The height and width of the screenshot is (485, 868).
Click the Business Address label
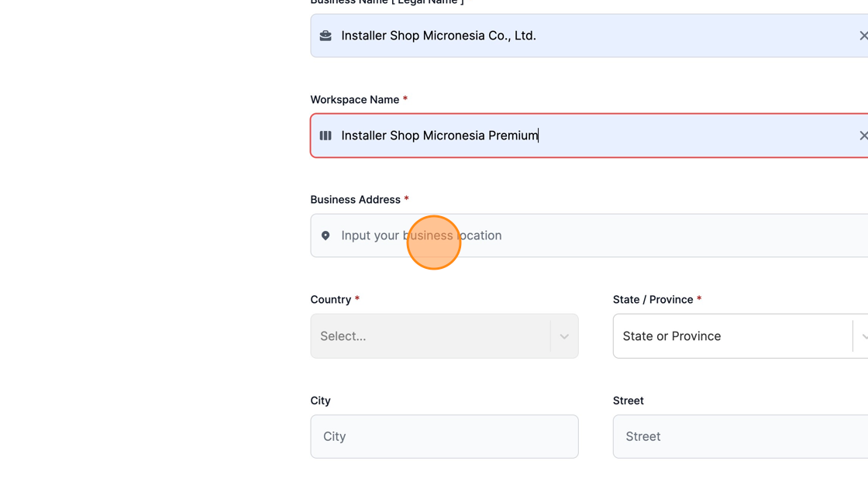pyautogui.click(x=356, y=199)
